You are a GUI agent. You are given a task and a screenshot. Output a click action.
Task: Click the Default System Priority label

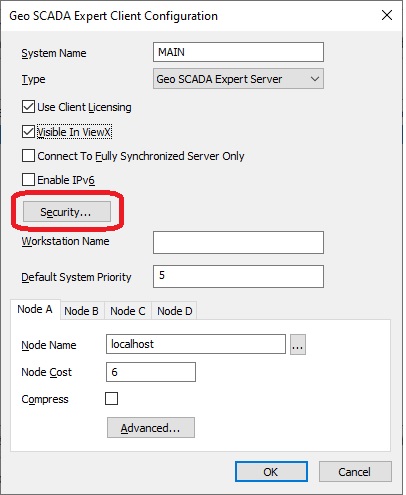pos(76,277)
